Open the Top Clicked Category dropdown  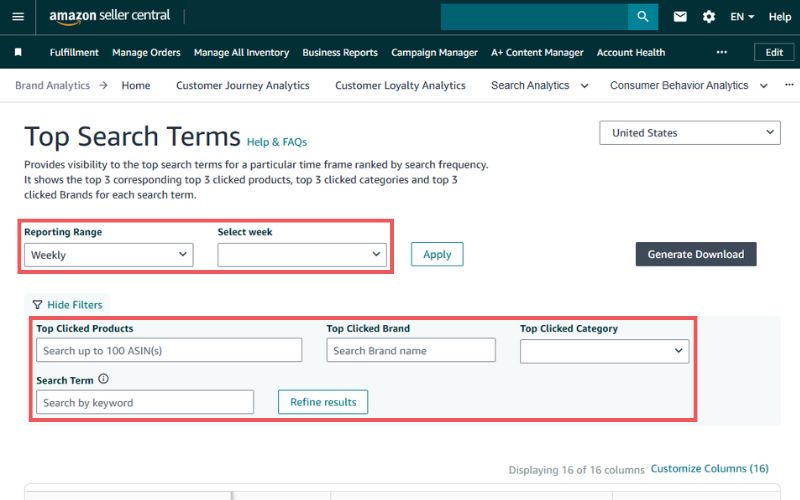click(605, 351)
